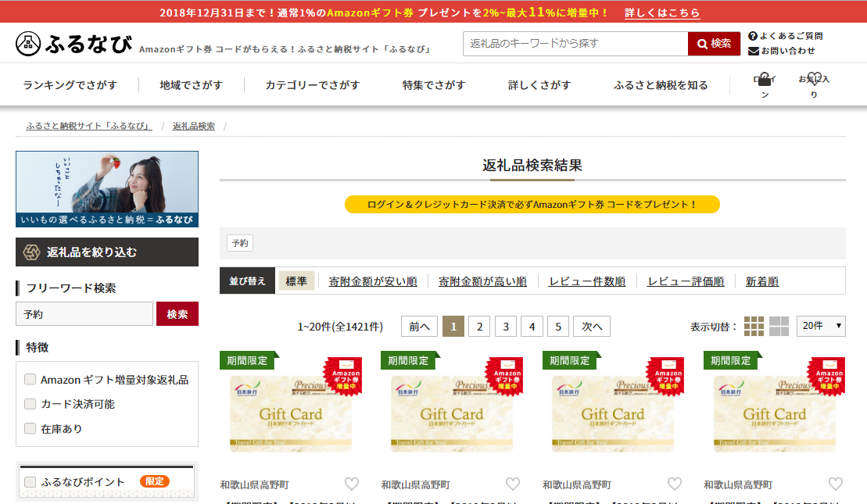Open 特集でさがす menu

click(433, 85)
